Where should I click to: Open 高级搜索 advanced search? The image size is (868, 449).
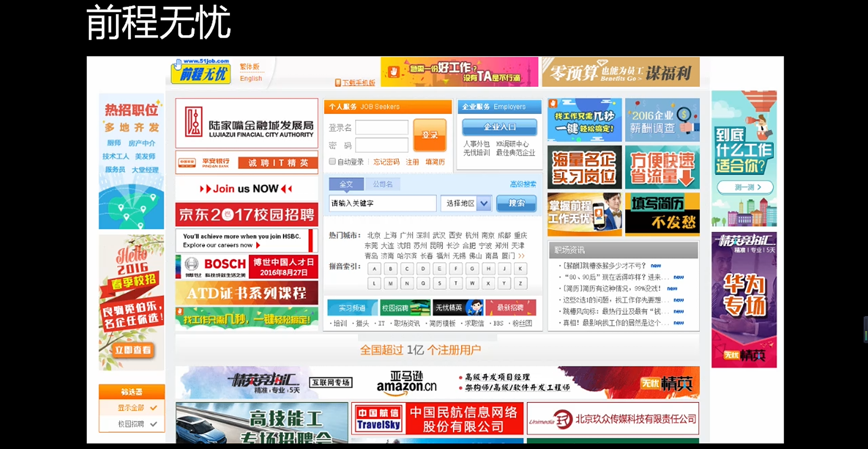pos(523,184)
